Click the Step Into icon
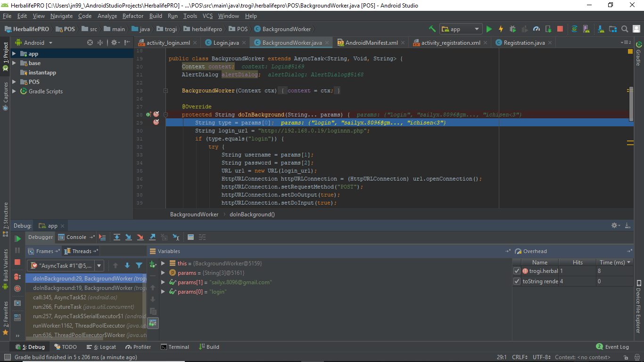The image size is (644, 362). click(x=128, y=237)
